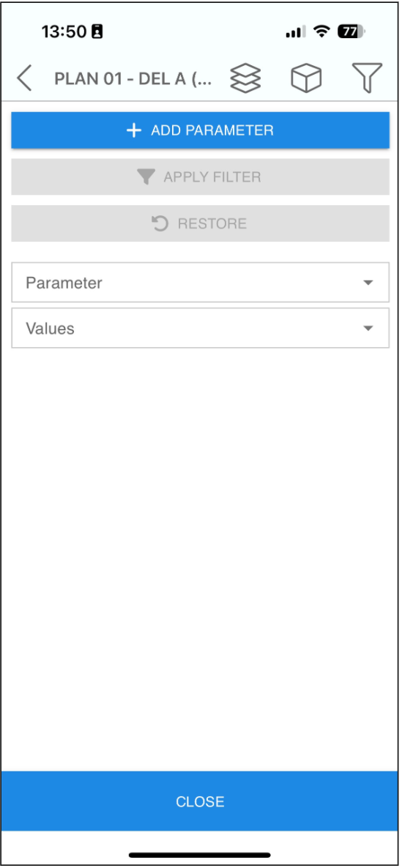Viewport: 402px width, 868px height.
Task: Tap the battery indicator in status bar
Action: (351, 32)
